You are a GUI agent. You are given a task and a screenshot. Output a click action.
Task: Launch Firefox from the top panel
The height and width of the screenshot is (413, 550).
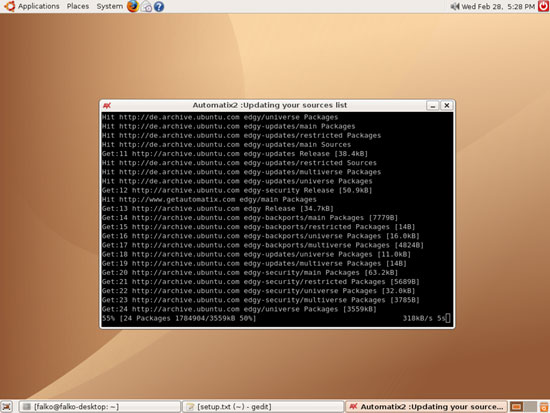tap(133, 6)
